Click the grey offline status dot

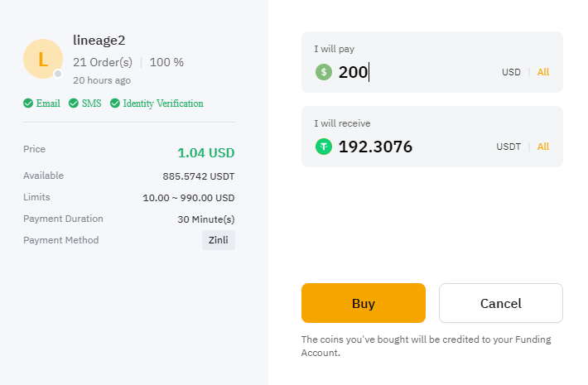(58, 74)
